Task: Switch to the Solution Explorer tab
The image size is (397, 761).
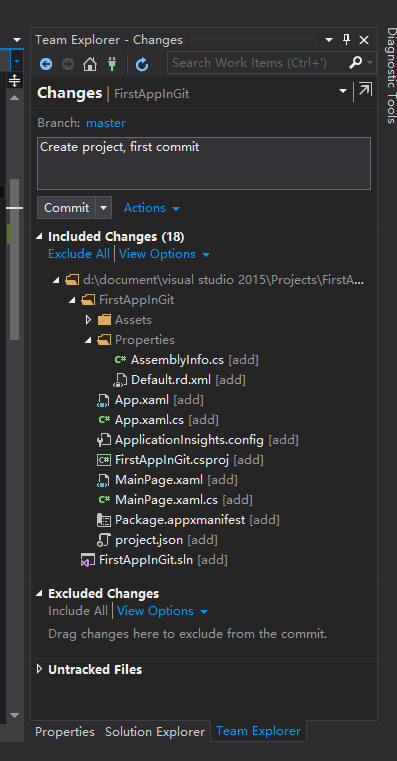Action: (x=155, y=731)
